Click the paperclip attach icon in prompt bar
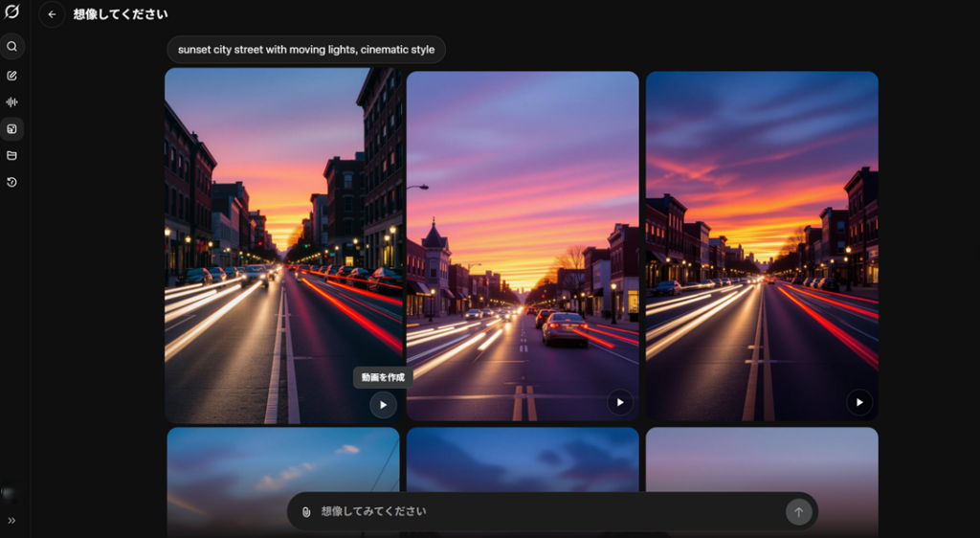The width and height of the screenshot is (980, 538). 306,512
